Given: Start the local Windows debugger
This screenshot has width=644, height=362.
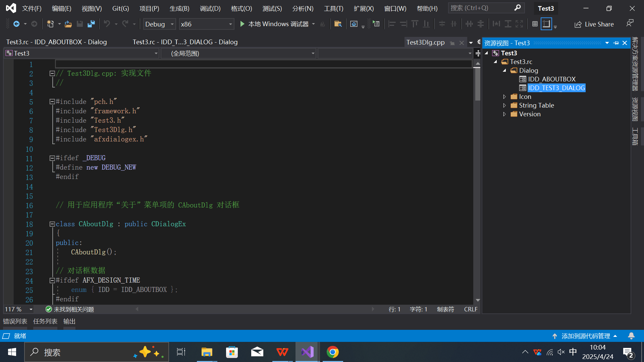Looking at the screenshot, I should [x=242, y=24].
